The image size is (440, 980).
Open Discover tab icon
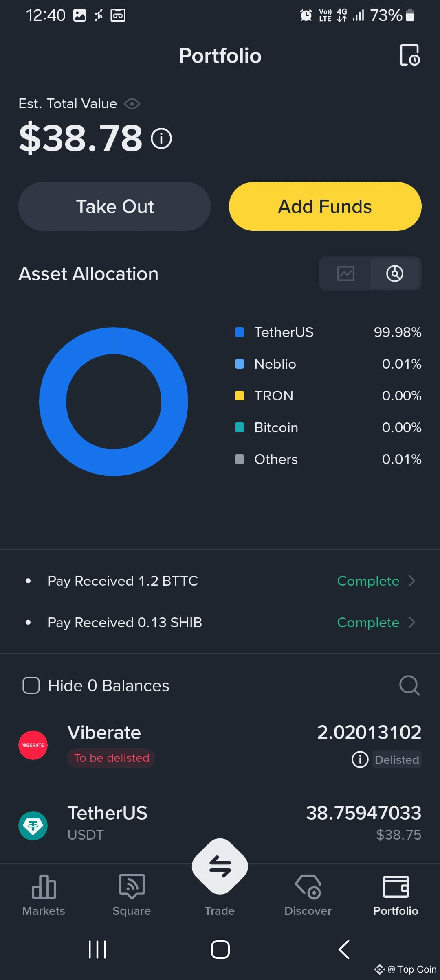click(x=308, y=886)
